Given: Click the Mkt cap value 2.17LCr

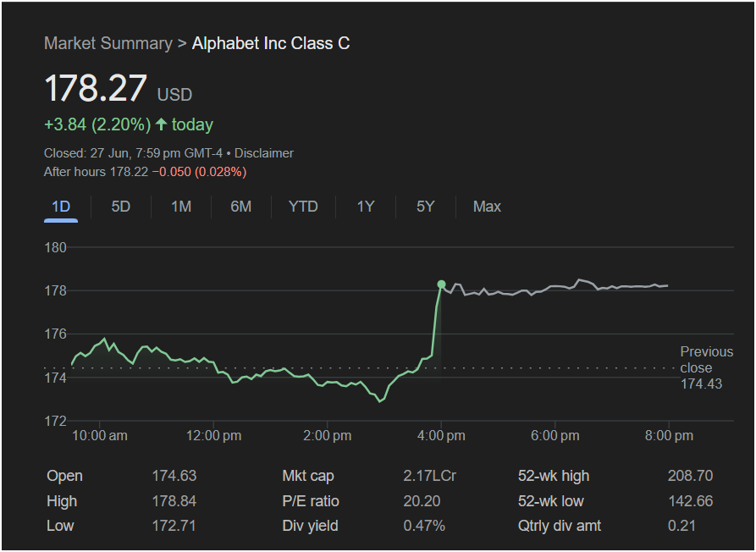Looking at the screenshot, I should coord(429,476).
